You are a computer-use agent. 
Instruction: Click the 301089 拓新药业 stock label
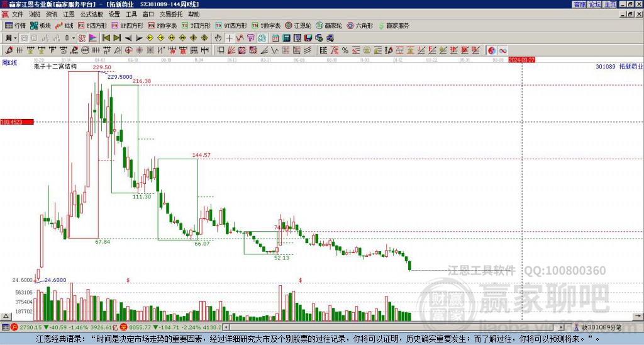click(x=619, y=66)
